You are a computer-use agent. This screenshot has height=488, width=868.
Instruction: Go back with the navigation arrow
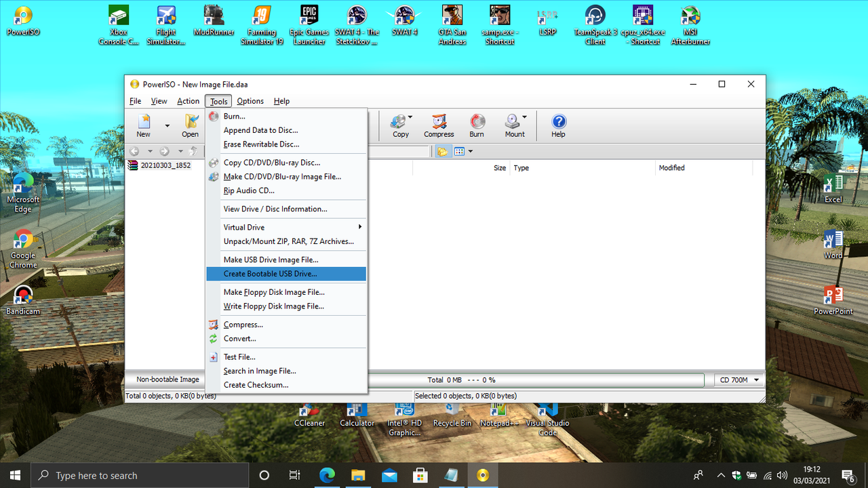click(134, 152)
